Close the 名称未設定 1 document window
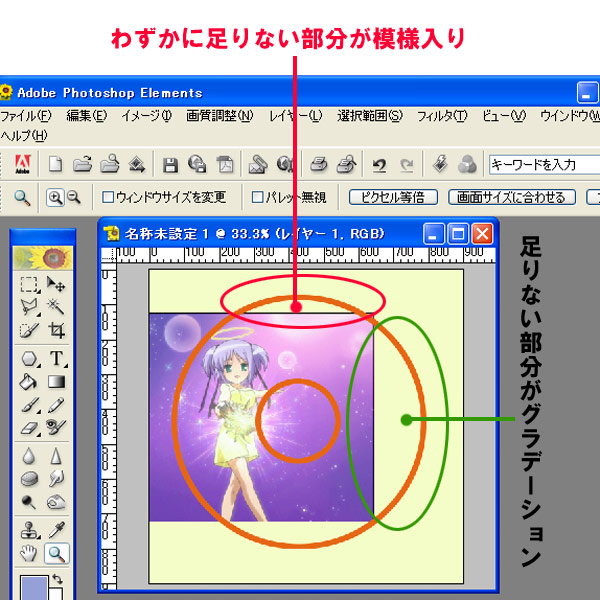The width and height of the screenshot is (600, 600). [x=482, y=234]
